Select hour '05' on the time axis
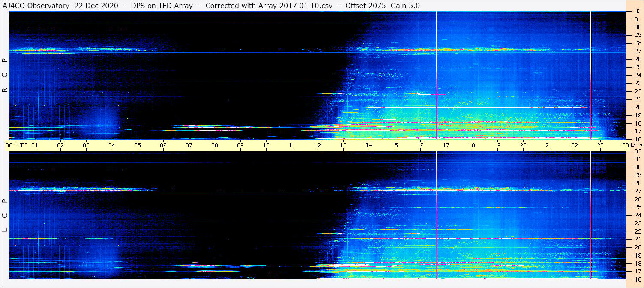644x288 pixels. tap(138, 145)
